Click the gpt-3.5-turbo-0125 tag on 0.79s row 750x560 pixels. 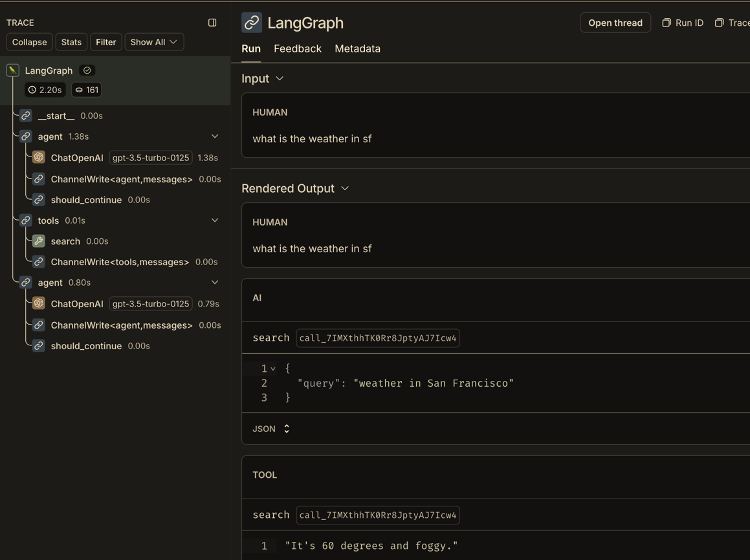151,304
